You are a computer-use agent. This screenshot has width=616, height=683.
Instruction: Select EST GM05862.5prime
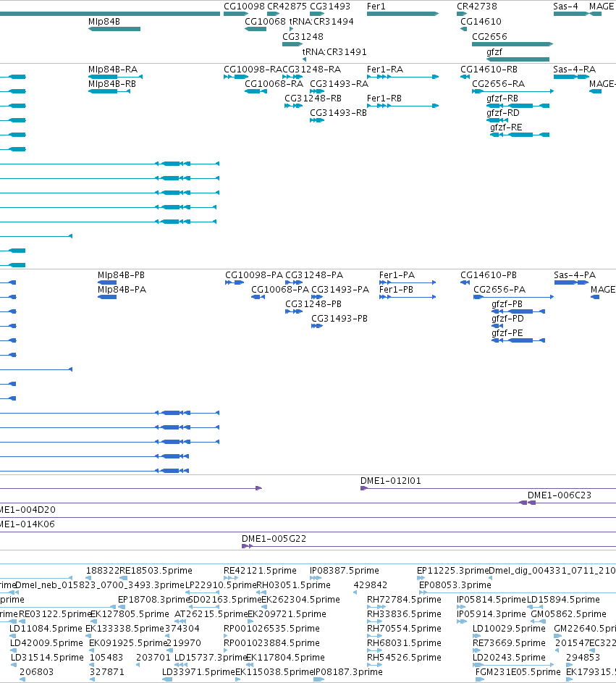[x=539, y=621]
